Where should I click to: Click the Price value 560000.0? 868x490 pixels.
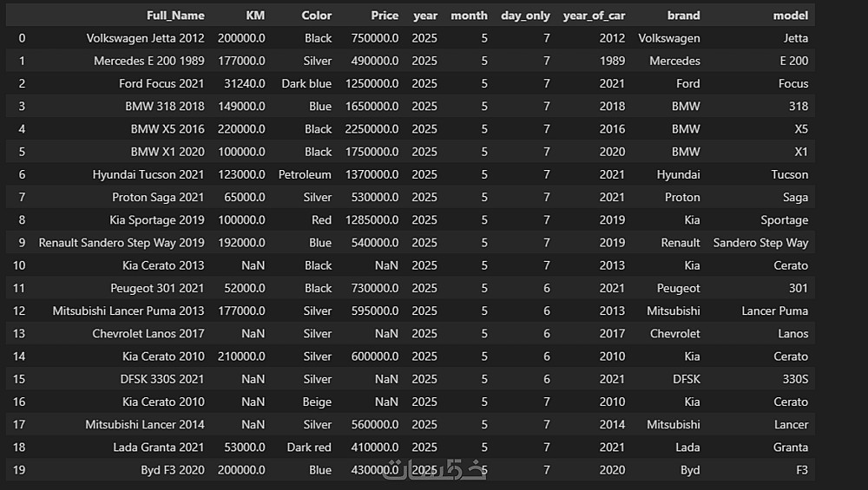tap(375, 424)
